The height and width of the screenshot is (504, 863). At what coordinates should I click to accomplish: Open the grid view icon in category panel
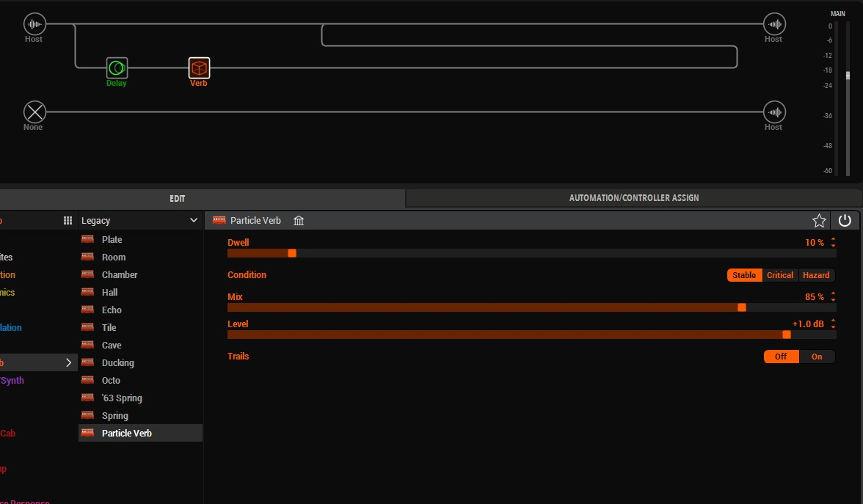point(68,221)
